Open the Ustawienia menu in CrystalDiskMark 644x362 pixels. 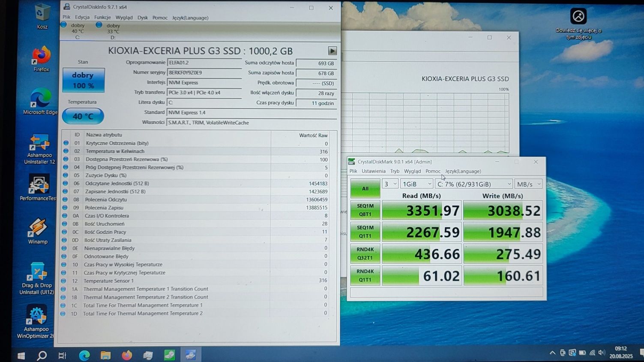(x=374, y=171)
